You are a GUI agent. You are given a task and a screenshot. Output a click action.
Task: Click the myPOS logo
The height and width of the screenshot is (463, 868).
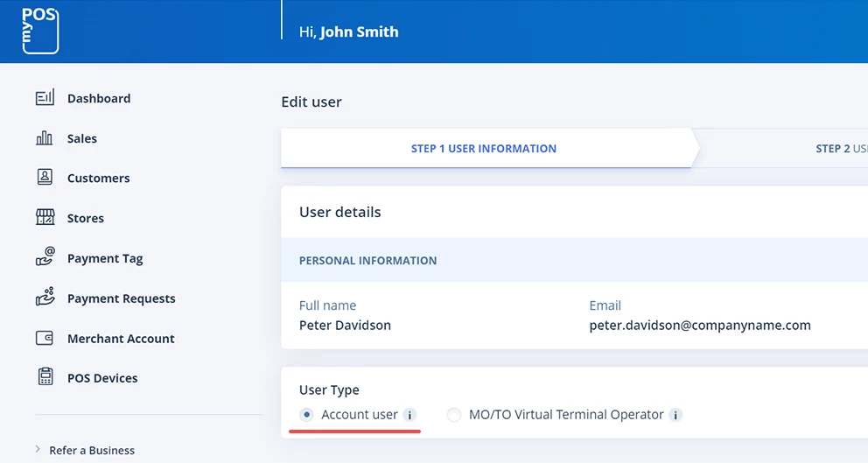(40, 31)
